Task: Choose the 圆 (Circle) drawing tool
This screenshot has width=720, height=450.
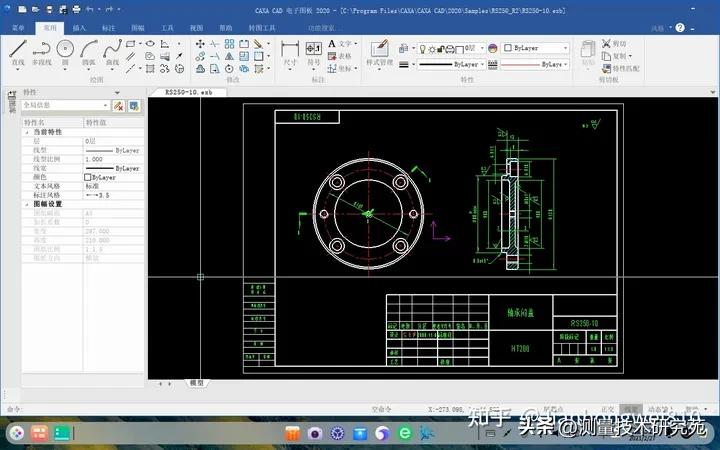Action: (65, 51)
